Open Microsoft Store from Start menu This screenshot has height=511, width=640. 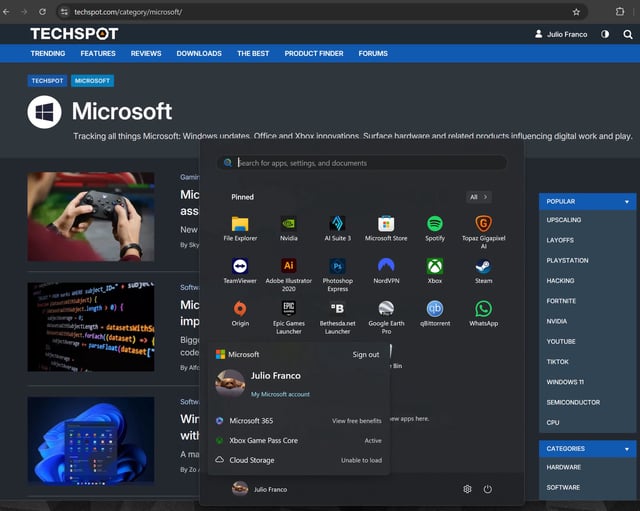click(386, 229)
